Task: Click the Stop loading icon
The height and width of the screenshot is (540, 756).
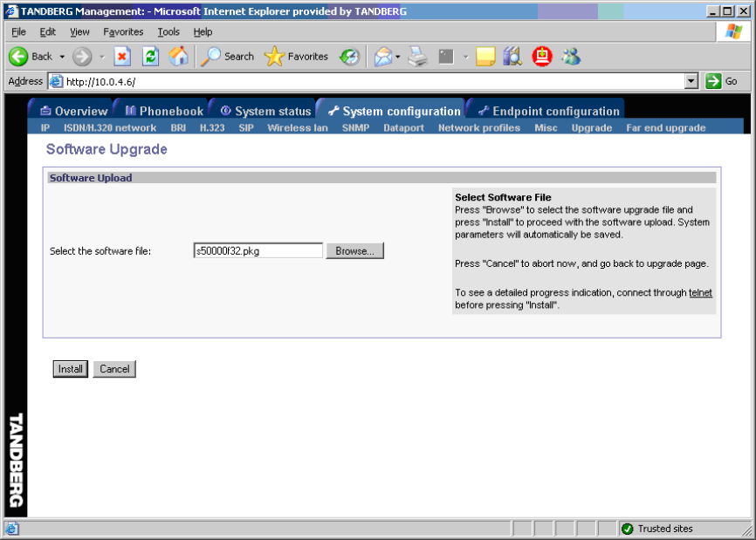Action: [x=122, y=57]
